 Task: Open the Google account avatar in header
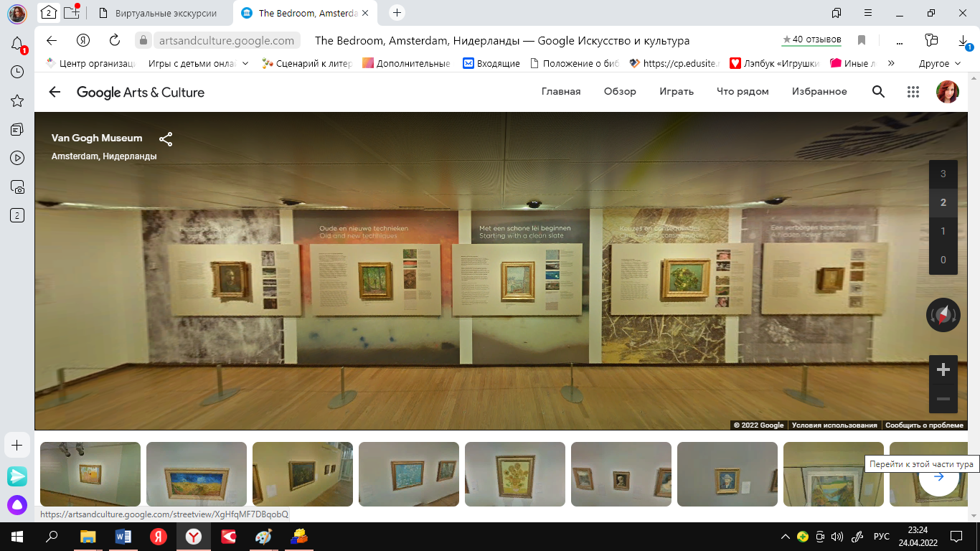pyautogui.click(x=948, y=92)
